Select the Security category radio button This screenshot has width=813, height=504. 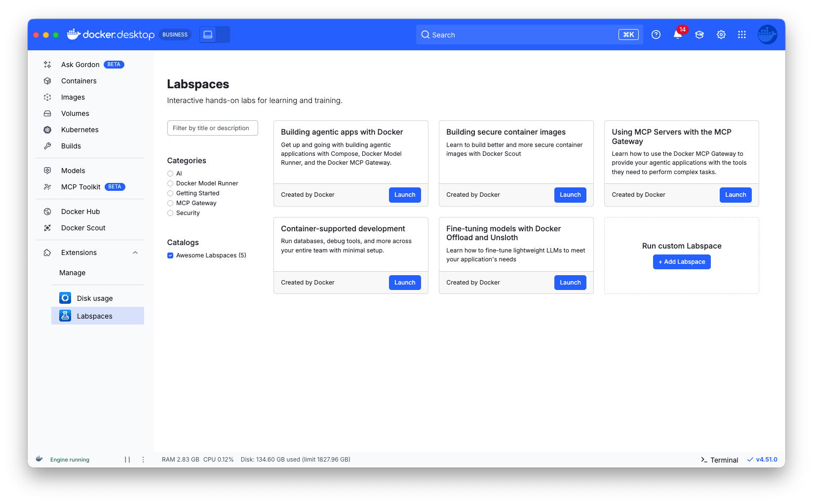coord(170,213)
